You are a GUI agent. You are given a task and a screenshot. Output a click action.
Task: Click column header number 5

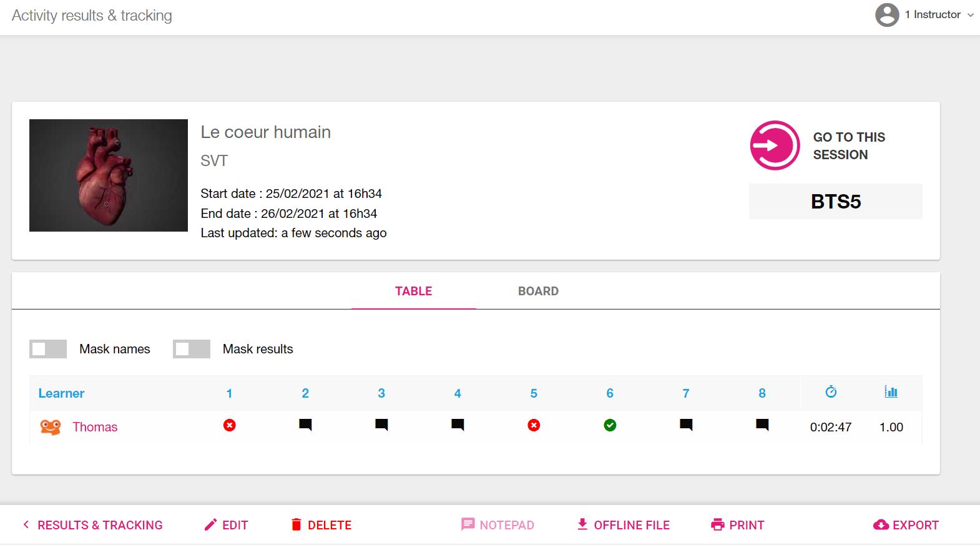534,393
